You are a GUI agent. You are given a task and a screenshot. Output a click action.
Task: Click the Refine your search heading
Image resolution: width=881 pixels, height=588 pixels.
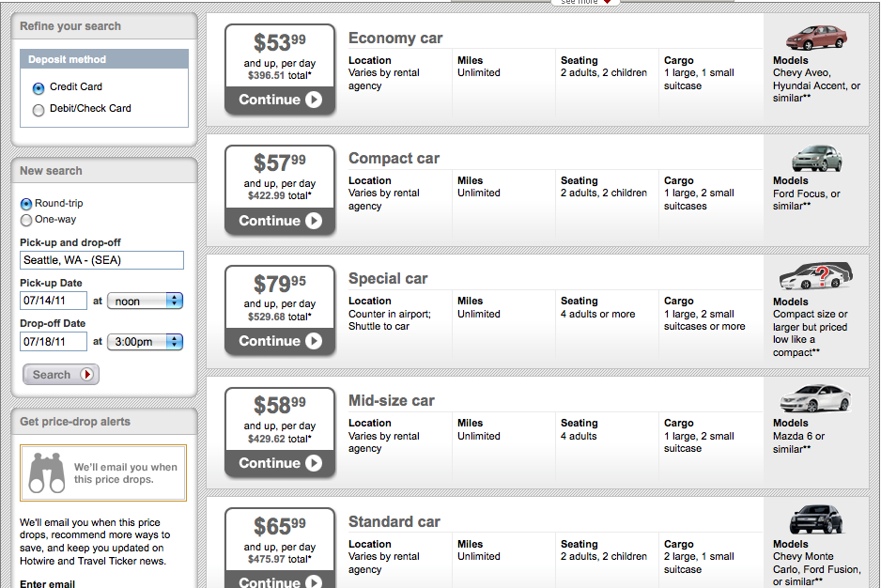70,26
